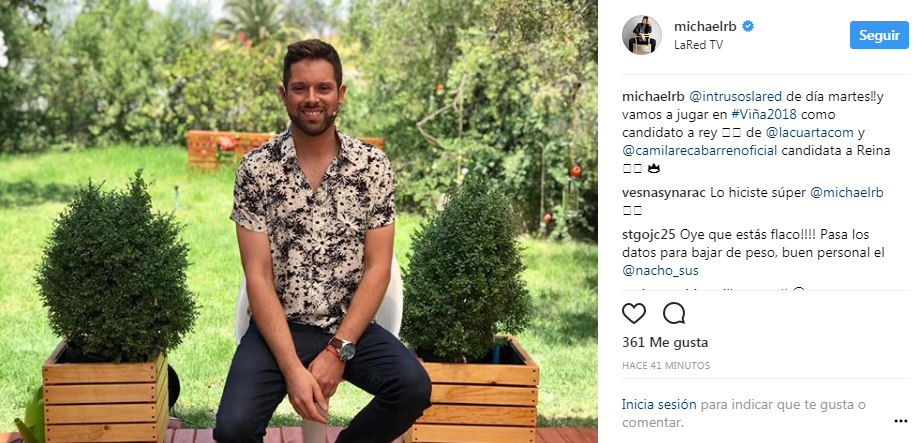915x443 pixels.
Task: Click the Inicia sesión login link
Action: [659, 404]
